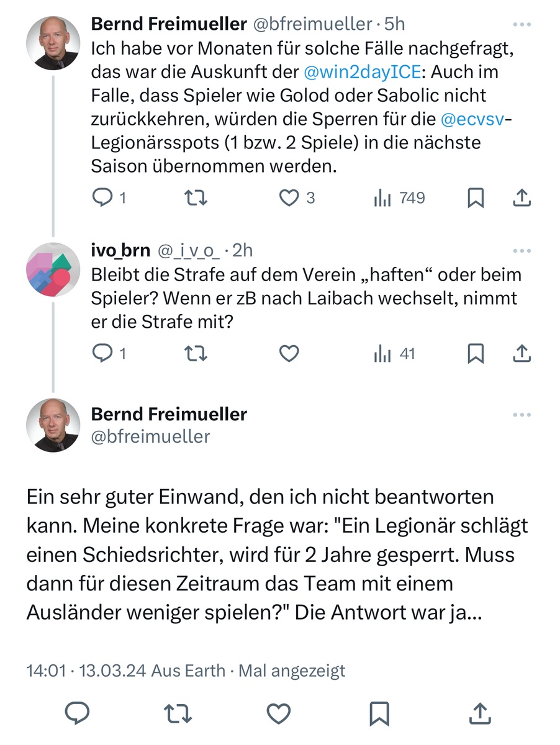
Task: Open the @ecvsv mention link
Action: (x=472, y=119)
